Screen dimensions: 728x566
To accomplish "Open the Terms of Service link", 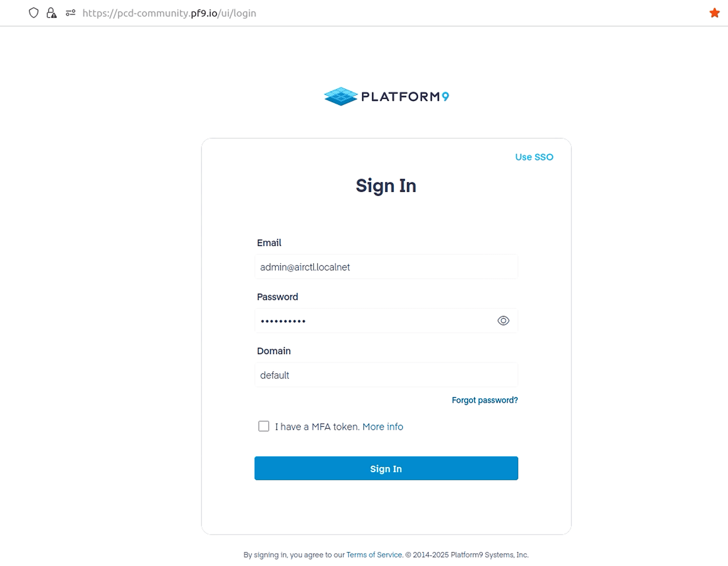I will (x=374, y=555).
